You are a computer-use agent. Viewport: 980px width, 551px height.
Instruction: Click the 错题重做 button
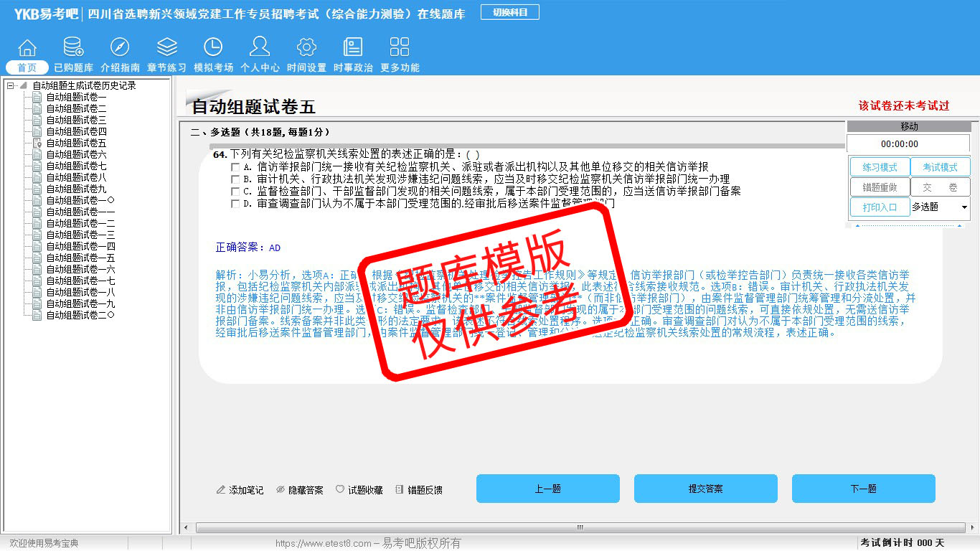[x=880, y=187]
